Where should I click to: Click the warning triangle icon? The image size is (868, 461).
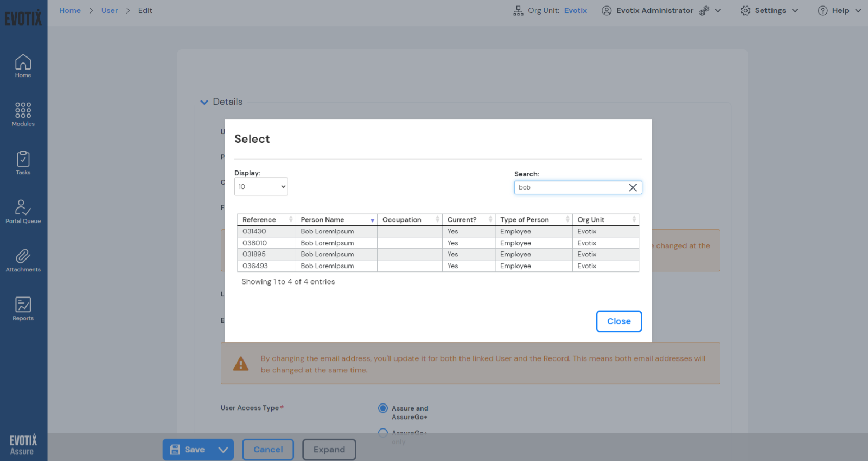[x=240, y=364]
